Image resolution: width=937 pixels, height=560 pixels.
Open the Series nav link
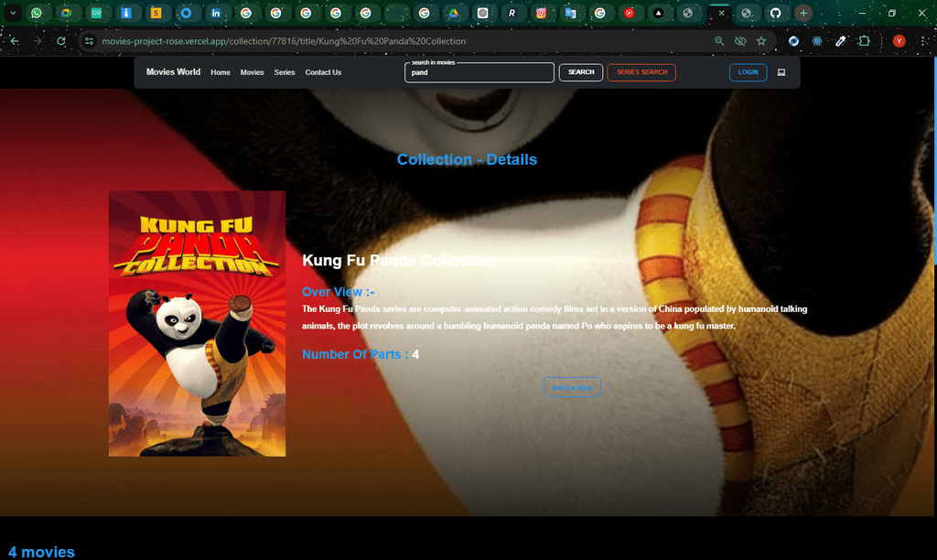pyautogui.click(x=285, y=72)
